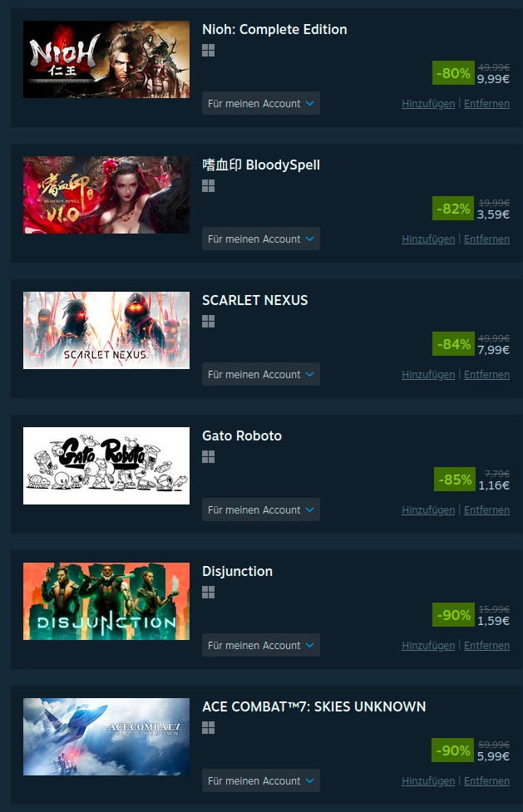Viewport: 523px width, 812px height.
Task: Click Windows platform icon under SCARLET NEXUS
Action: pos(209,322)
